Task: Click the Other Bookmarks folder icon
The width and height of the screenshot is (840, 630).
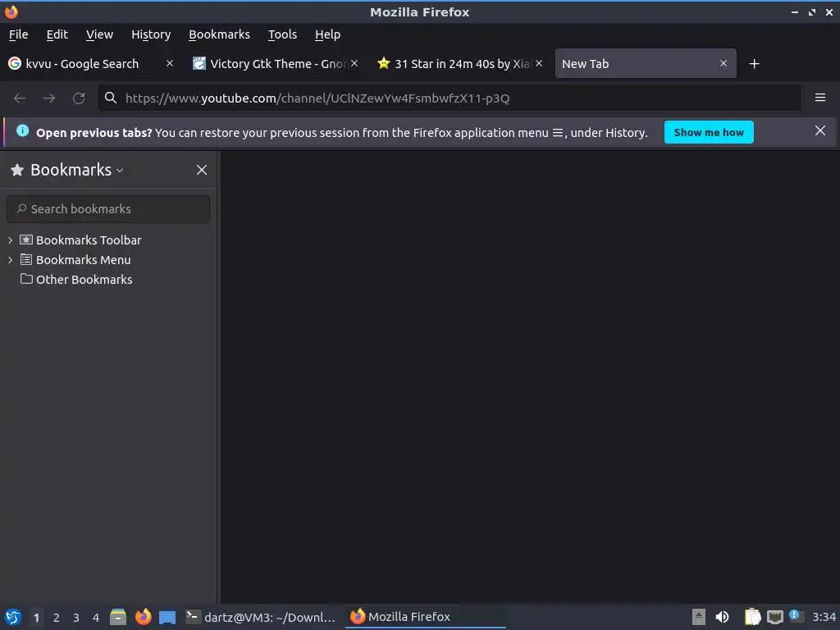Action: [26, 279]
